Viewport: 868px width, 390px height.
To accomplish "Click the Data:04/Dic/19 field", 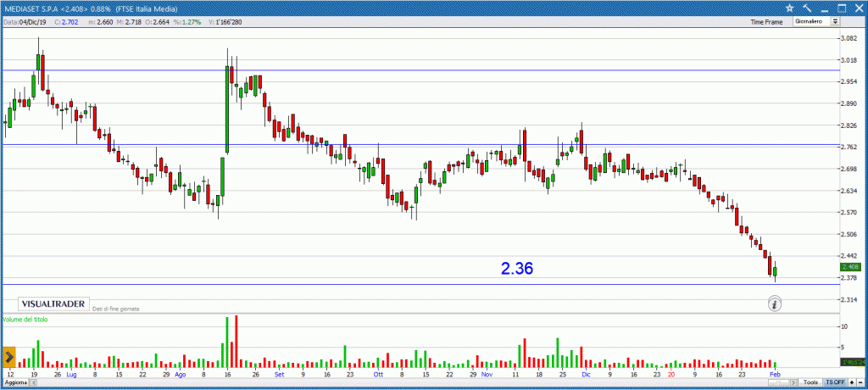I will tap(25, 22).
